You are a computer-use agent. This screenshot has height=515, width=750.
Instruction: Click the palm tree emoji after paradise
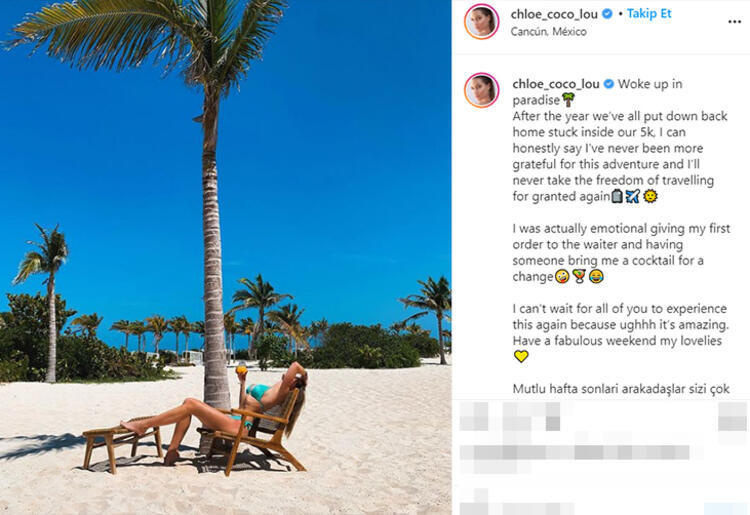coord(568,100)
